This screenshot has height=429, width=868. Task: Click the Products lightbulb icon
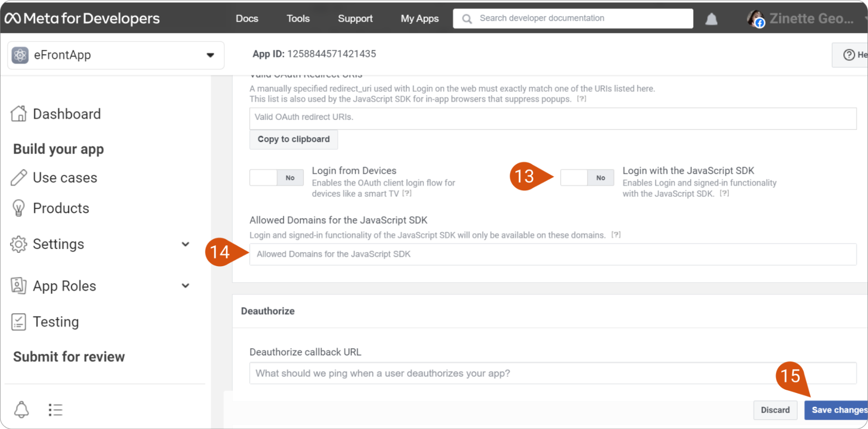[x=19, y=208]
